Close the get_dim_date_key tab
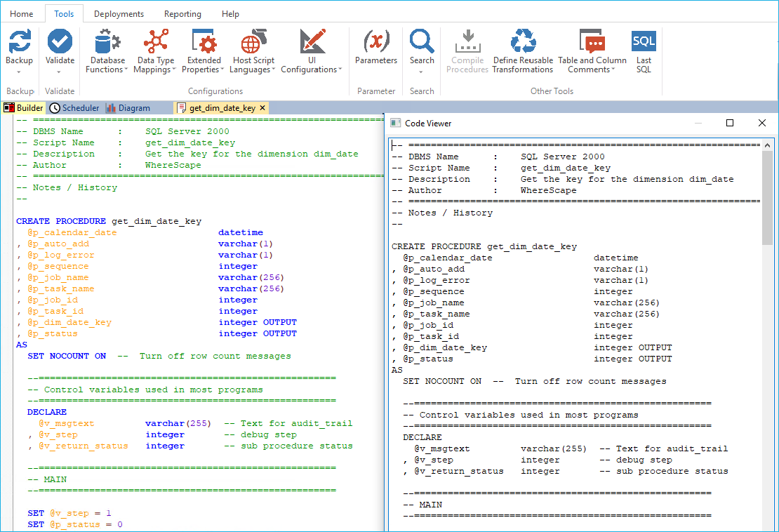Image resolution: width=779 pixels, height=532 pixels. [x=262, y=108]
